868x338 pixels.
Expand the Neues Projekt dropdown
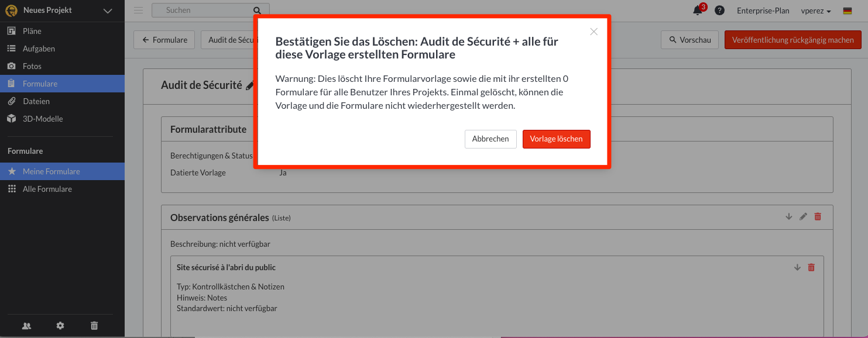click(x=107, y=11)
